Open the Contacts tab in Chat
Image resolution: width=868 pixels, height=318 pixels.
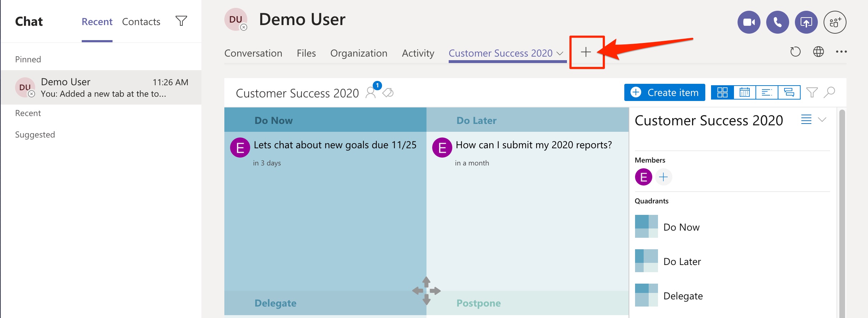(141, 22)
